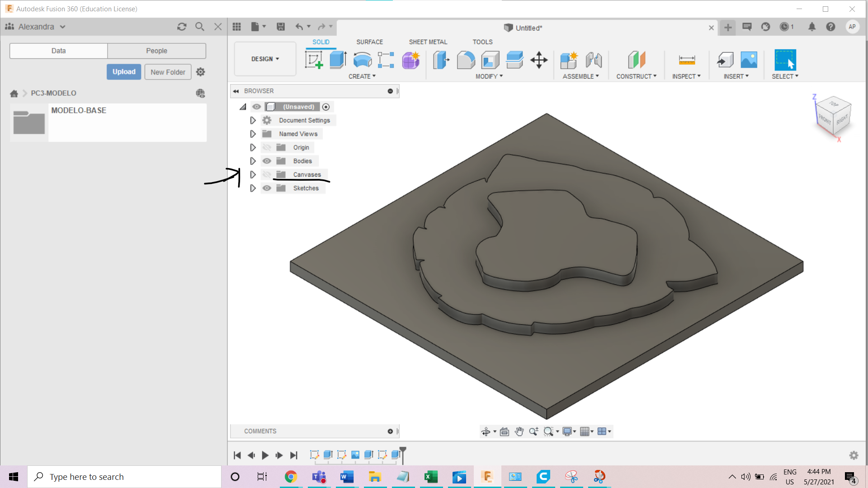Click the New Folder button
The image size is (868, 488).
point(168,72)
